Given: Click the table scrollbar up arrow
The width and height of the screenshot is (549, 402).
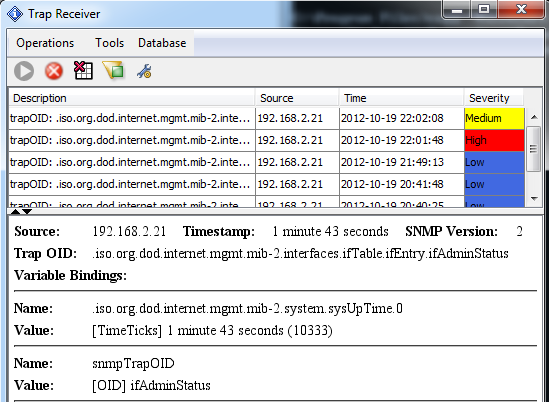Looking at the screenshot, I should (x=534, y=117).
